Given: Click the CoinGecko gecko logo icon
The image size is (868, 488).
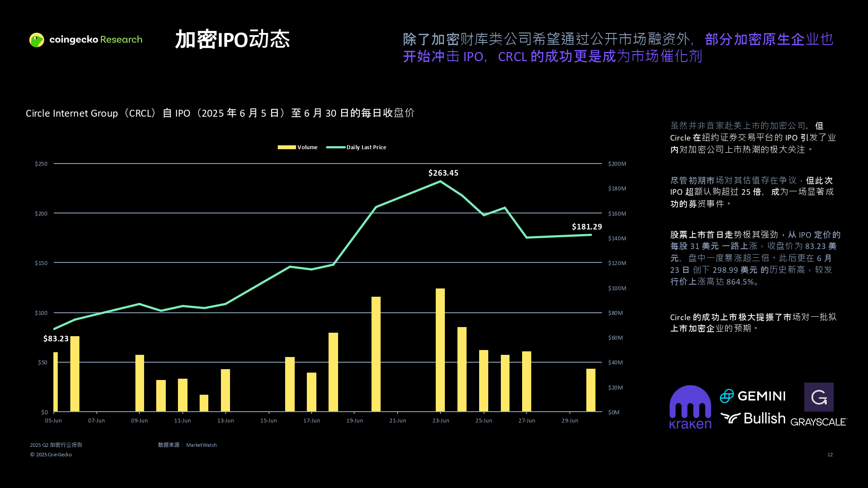Looking at the screenshot, I should (36, 40).
